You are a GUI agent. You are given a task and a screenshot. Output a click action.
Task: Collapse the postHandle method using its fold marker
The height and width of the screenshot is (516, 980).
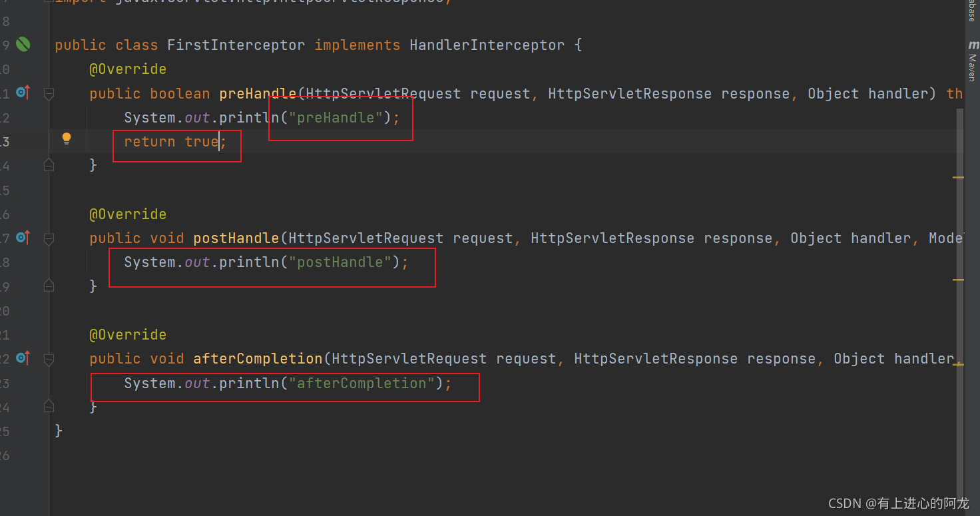click(49, 238)
